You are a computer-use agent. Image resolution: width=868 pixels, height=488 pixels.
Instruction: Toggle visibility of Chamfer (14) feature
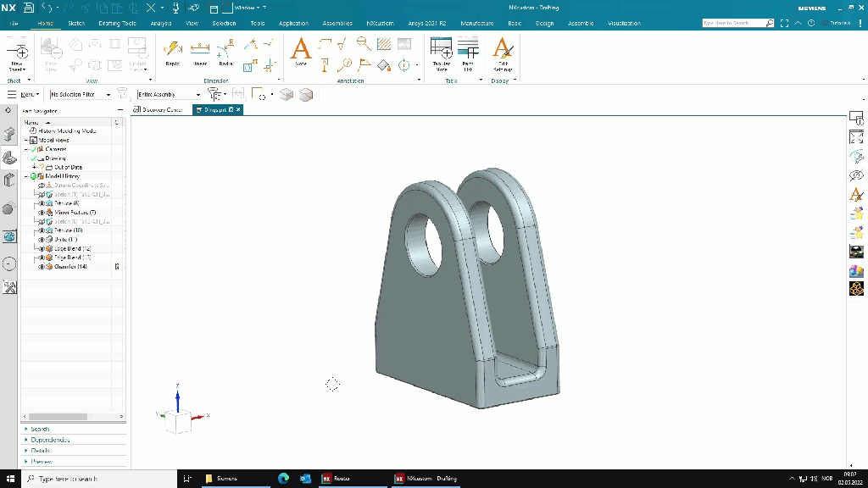coord(41,267)
